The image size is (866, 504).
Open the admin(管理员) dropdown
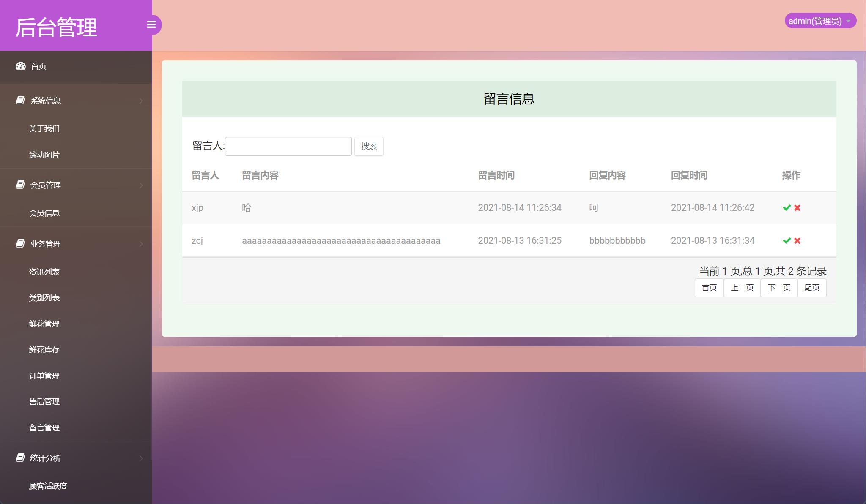coord(821,20)
